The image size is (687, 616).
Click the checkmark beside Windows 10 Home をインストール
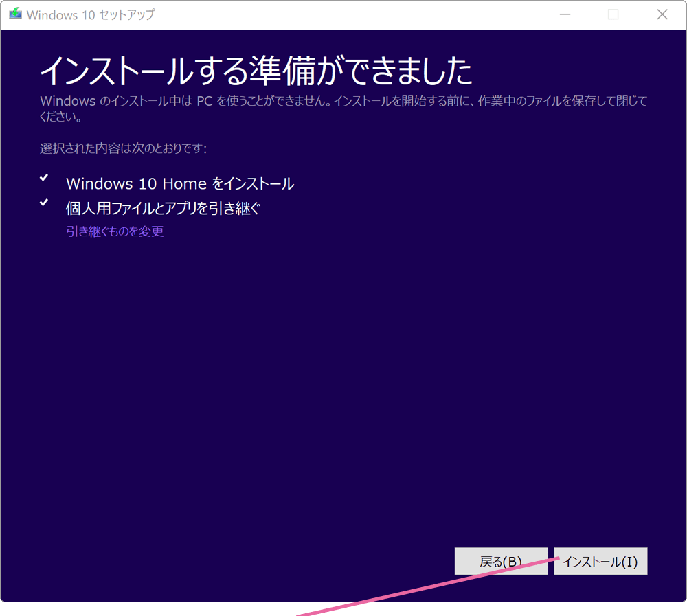[44, 177]
